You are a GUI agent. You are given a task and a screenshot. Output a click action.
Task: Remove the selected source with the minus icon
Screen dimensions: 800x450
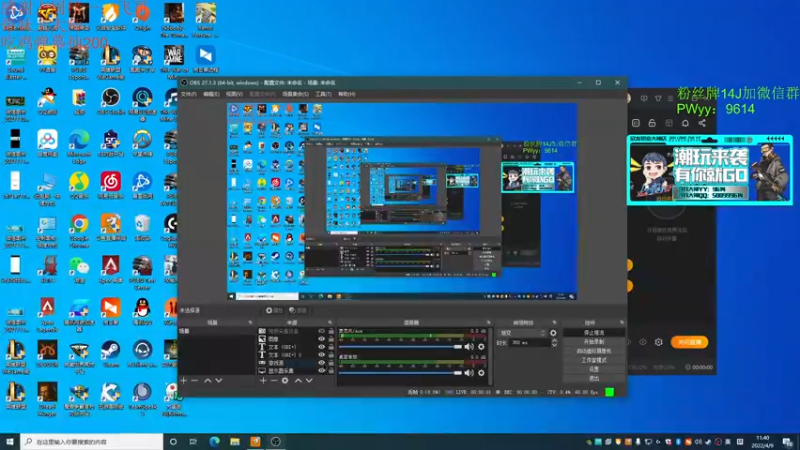coord(274,381)
